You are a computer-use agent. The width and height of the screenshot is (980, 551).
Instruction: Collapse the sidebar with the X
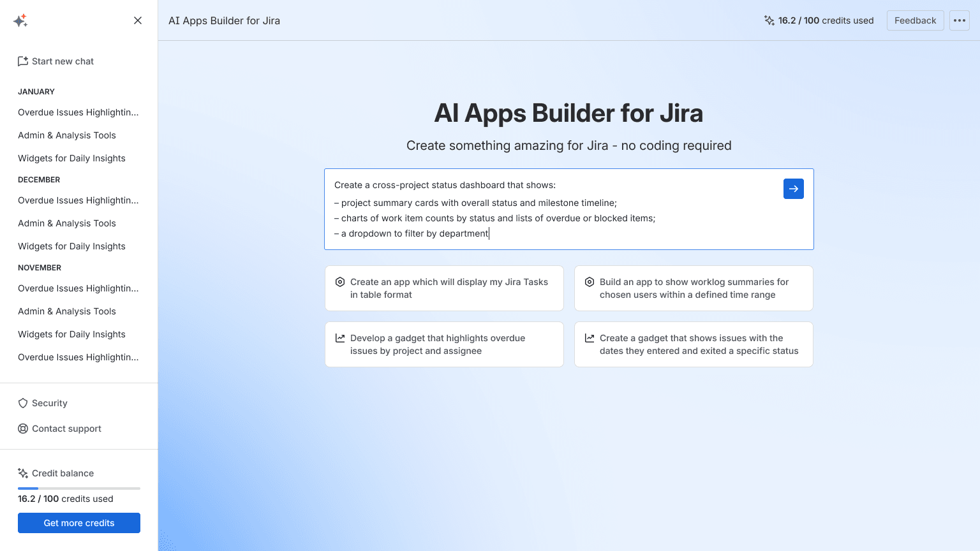(x=137, y=20)
